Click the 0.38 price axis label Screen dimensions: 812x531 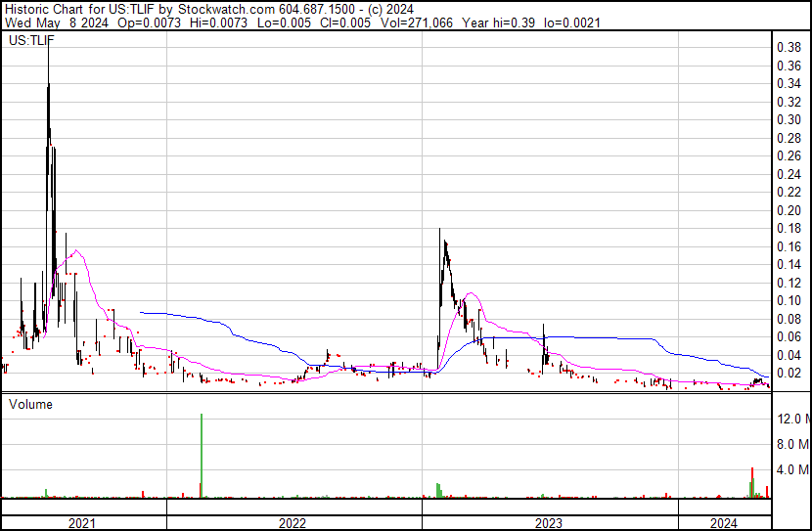[789, 47]
